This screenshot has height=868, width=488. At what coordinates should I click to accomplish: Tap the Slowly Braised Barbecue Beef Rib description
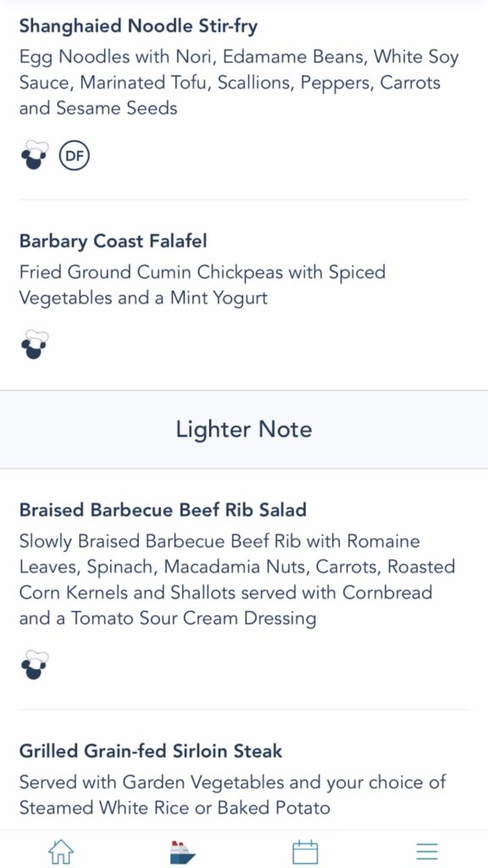tap(237, 580)
